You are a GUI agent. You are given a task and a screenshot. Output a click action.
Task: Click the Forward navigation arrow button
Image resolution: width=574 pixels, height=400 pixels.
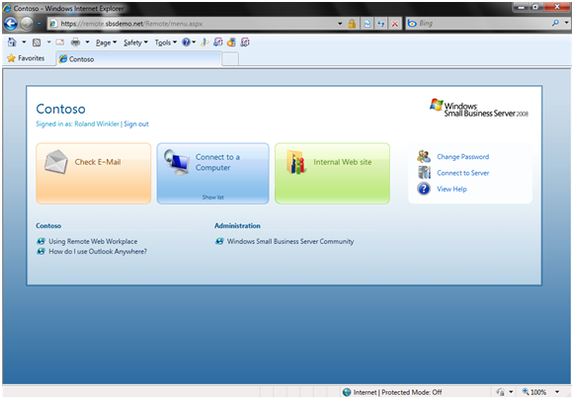point(27,24)
